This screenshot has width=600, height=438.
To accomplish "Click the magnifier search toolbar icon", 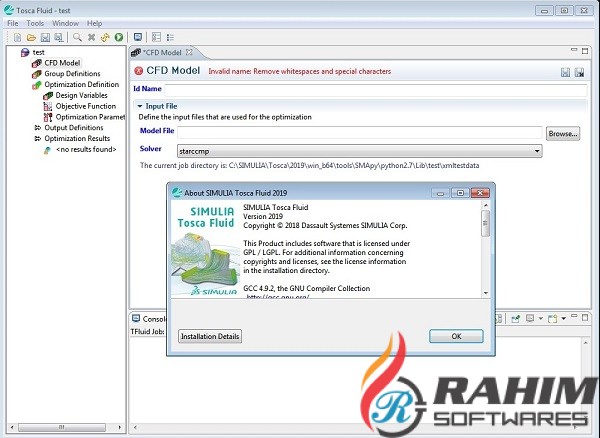I will 77,37.
